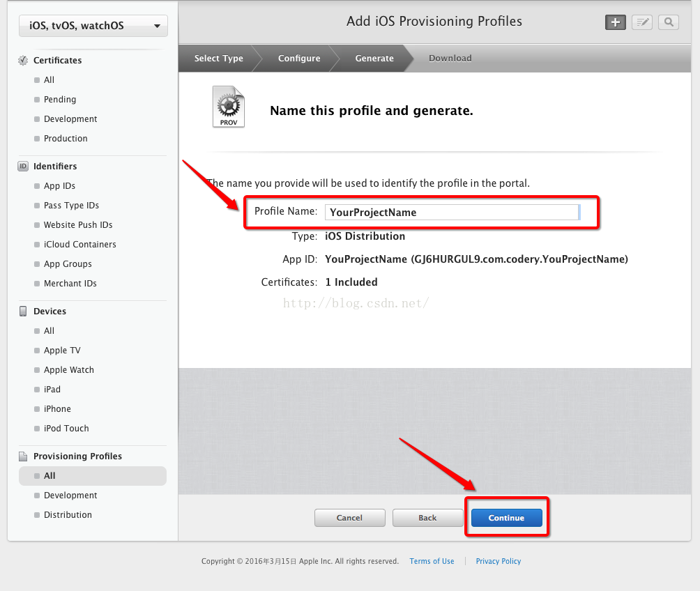Select App IDs under Identifiers
This screenshot has width=700, height=591.
pos(59,186)
